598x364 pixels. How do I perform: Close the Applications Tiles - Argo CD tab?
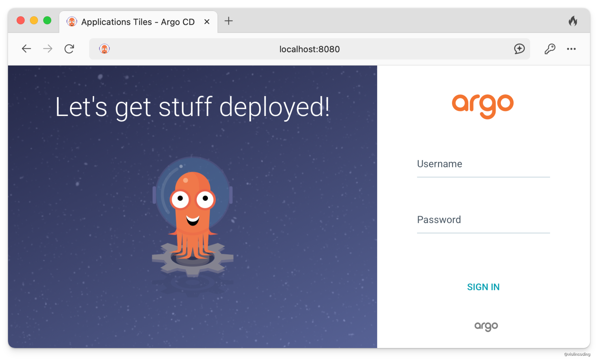pos(207,22)
